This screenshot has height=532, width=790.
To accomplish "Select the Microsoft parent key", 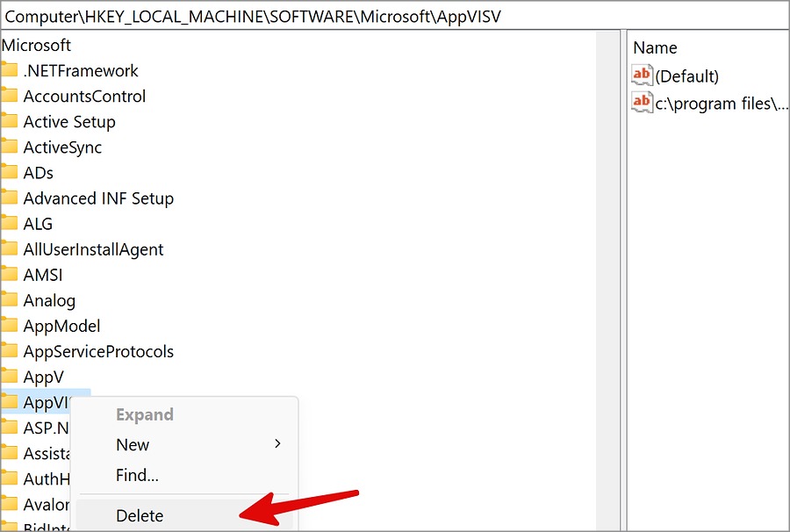I will tap(36, 45).
